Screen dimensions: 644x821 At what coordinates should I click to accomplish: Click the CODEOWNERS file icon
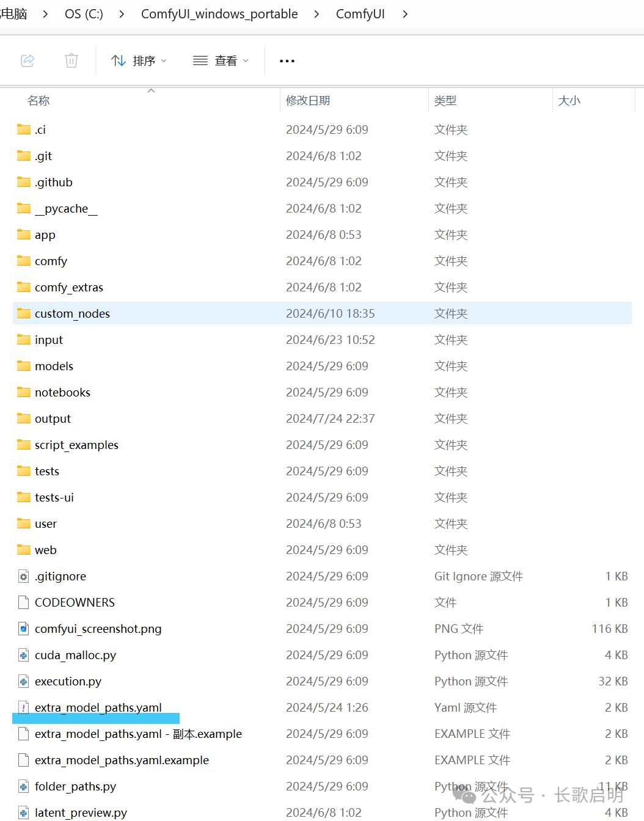point(24,602)
